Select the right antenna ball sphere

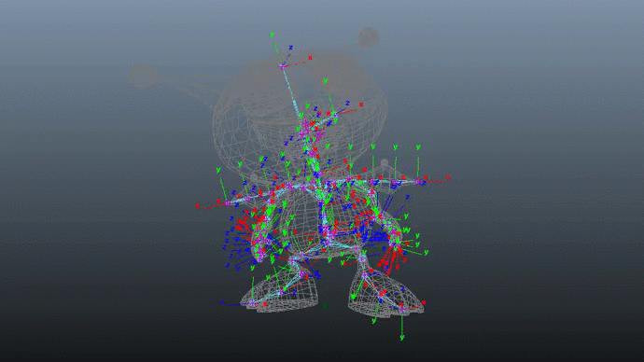pos(369,37)
